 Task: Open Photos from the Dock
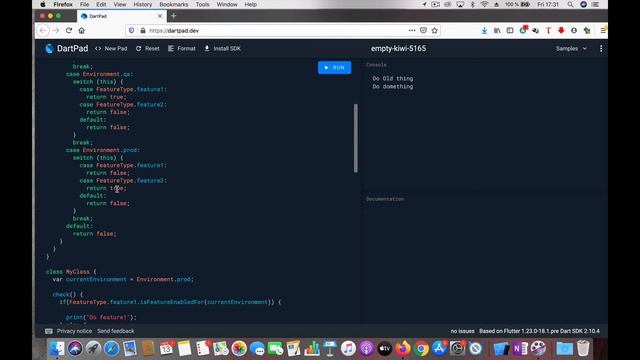239,349
